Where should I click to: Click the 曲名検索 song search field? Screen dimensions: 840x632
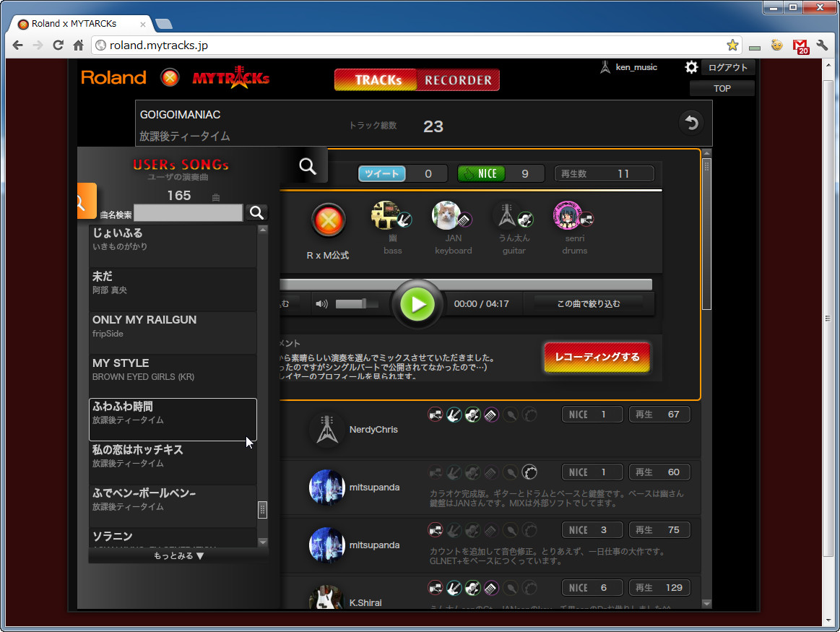[188, 213]
